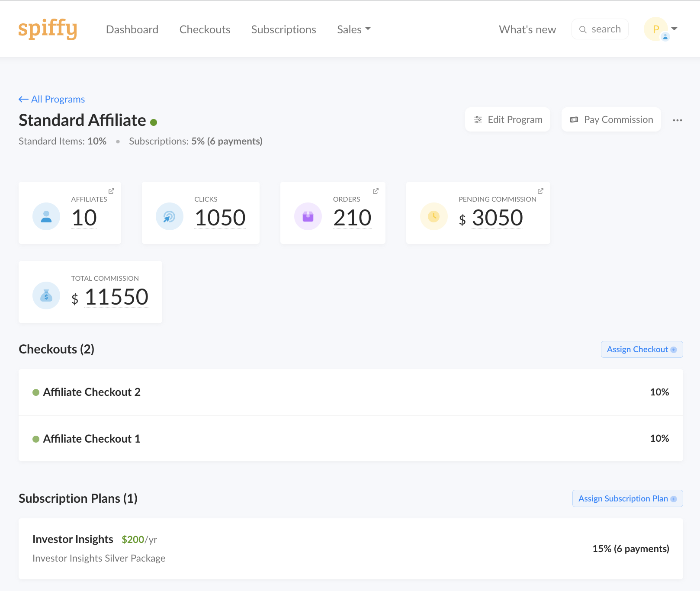Click the affiliates count 10
This screenshot has width=700, height=591.
click(84, 218)
